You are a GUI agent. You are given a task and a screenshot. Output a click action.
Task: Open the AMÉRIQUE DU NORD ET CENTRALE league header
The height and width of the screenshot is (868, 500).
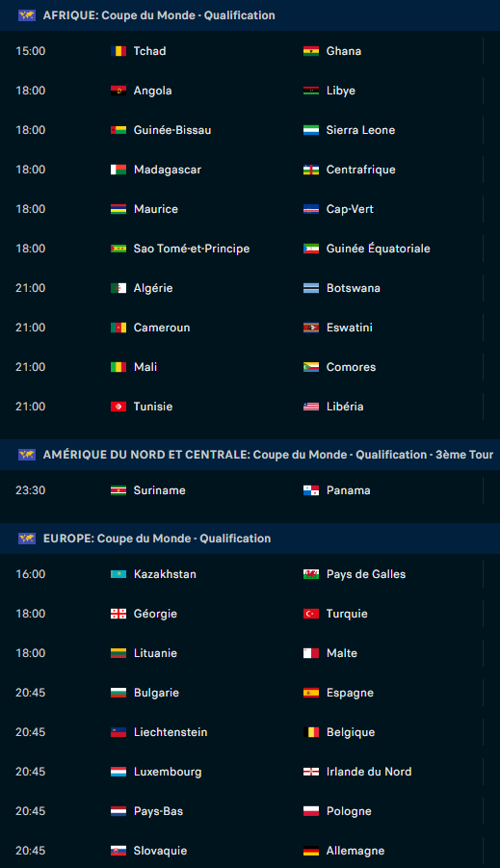250,455
